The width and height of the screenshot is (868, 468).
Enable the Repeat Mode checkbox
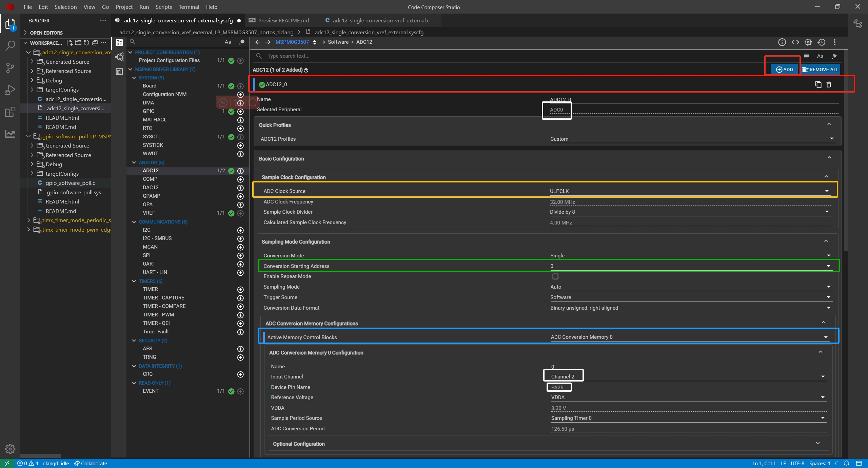point(555,276)
